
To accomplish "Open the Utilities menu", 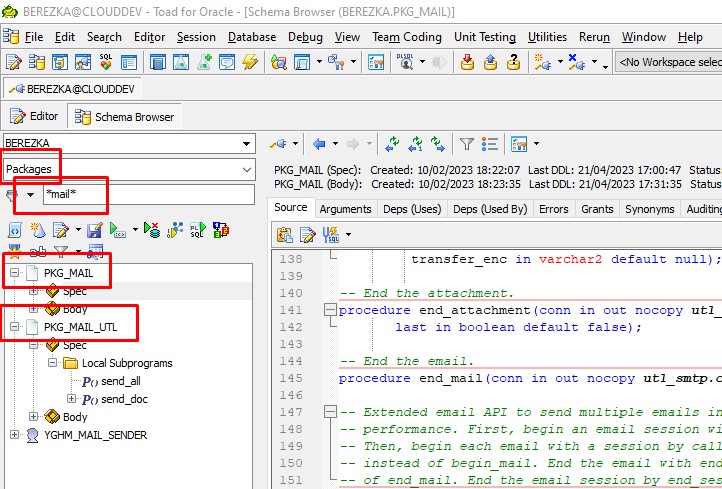I will pos(547,37).
